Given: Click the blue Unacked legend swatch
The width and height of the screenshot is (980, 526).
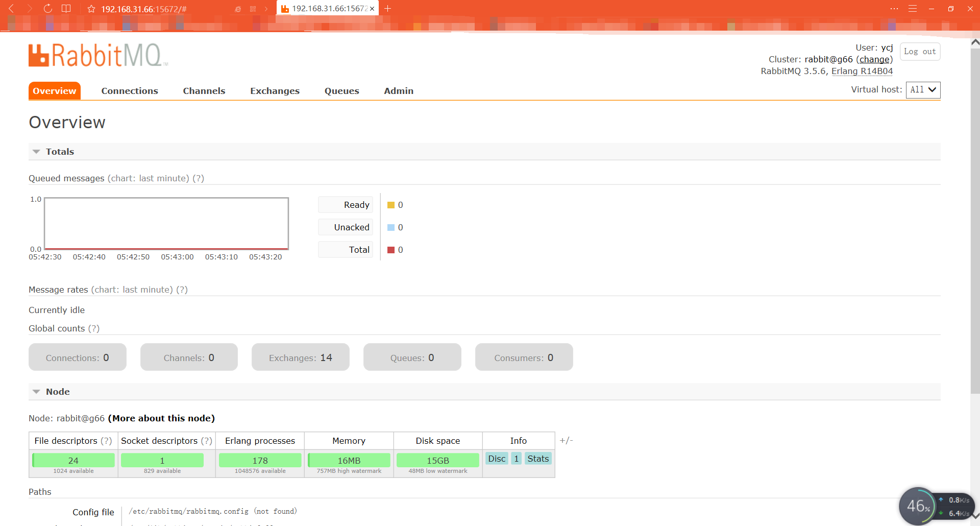Looking at the screenshot, I should (391, 228).
